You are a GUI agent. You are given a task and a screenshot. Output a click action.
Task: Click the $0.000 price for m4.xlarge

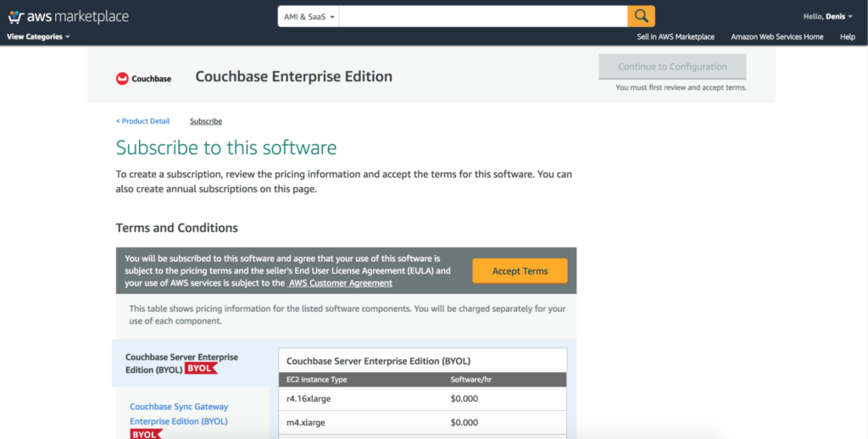464,422
